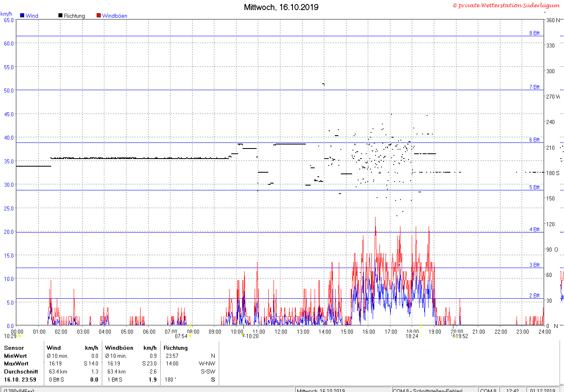Click the blue Wind legend square
Image resolution: width=564 pixels, height=392 pixels.
point(22,16)
